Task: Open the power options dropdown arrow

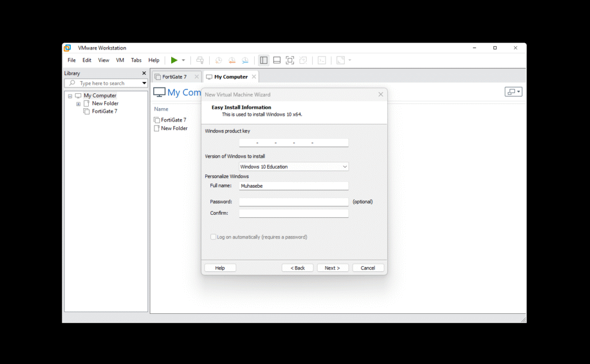Action: (183, 60)
